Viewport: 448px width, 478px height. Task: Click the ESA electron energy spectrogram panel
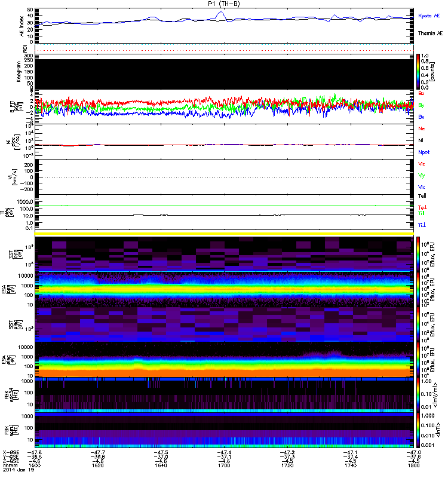click(224, 360)
